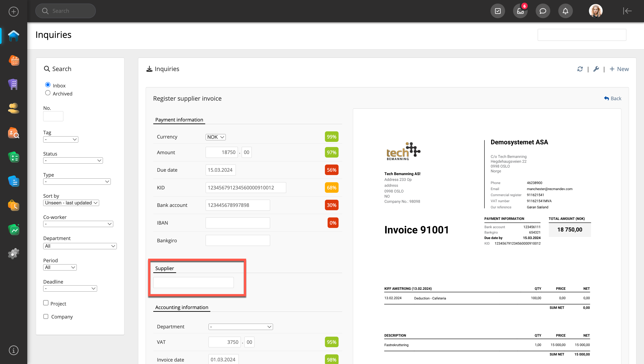
Task: Click the gear settings sidebar icon
Action: click(x=13, y=253)
